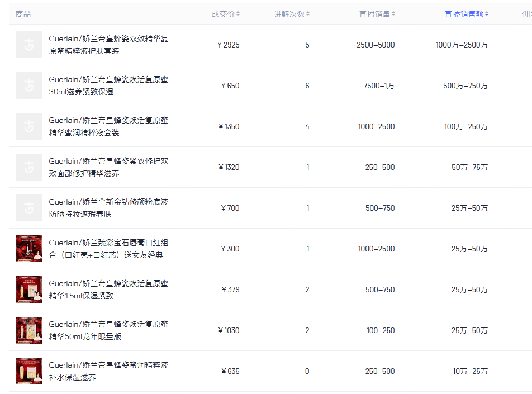Click placeholder image for 金钻修颜粉底液

pos(29,208)
